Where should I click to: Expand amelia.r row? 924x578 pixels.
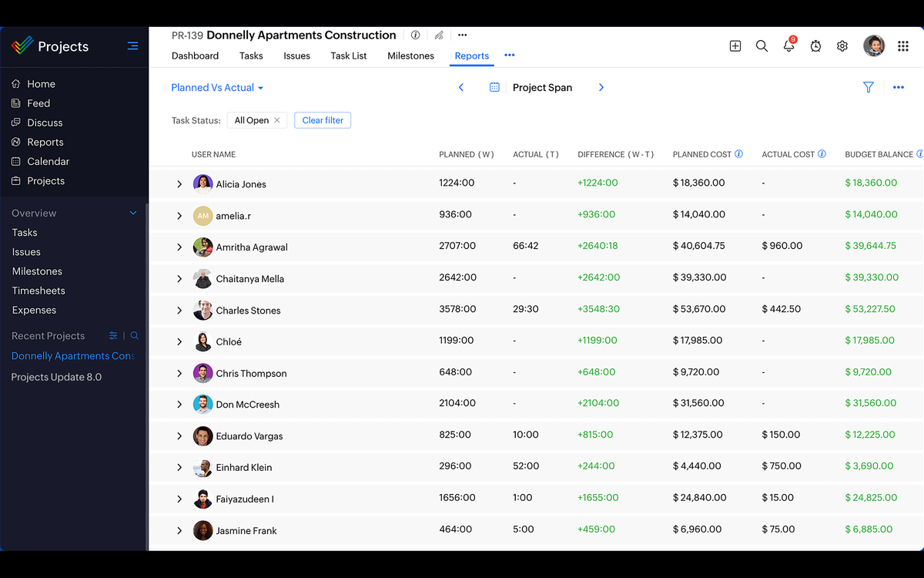coord(179,216)
